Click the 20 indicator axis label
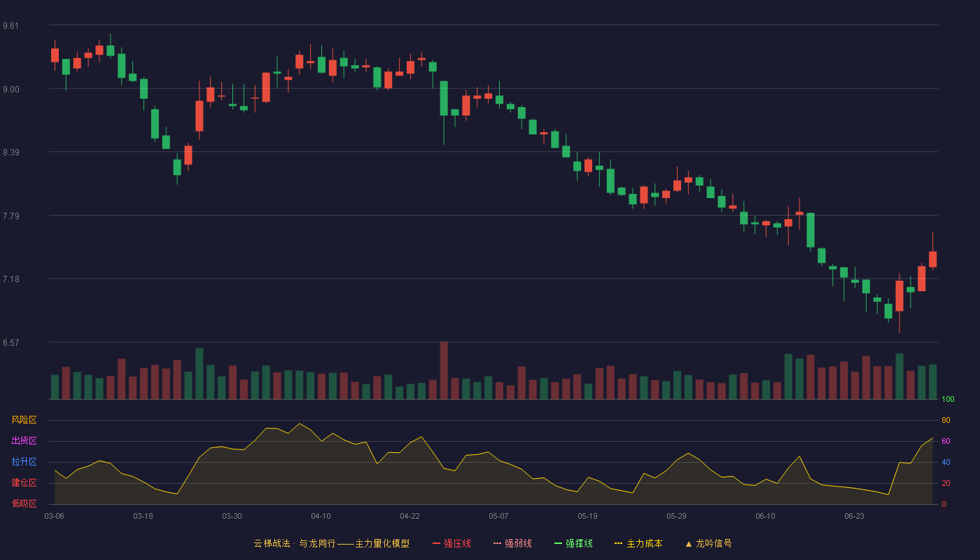The width and height of the screenshot is (980, 560). point(946,483)
